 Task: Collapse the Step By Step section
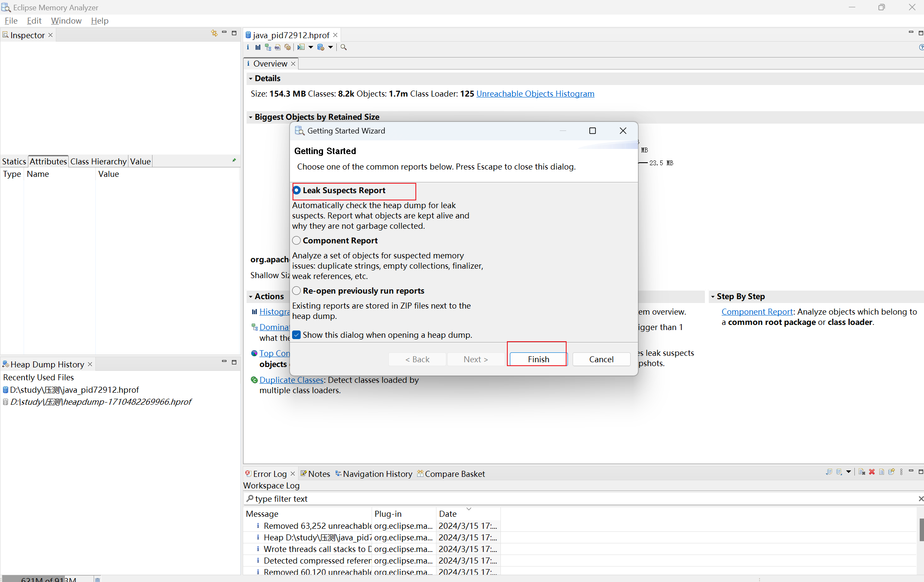pyautogui.click(x=713, y=297)
